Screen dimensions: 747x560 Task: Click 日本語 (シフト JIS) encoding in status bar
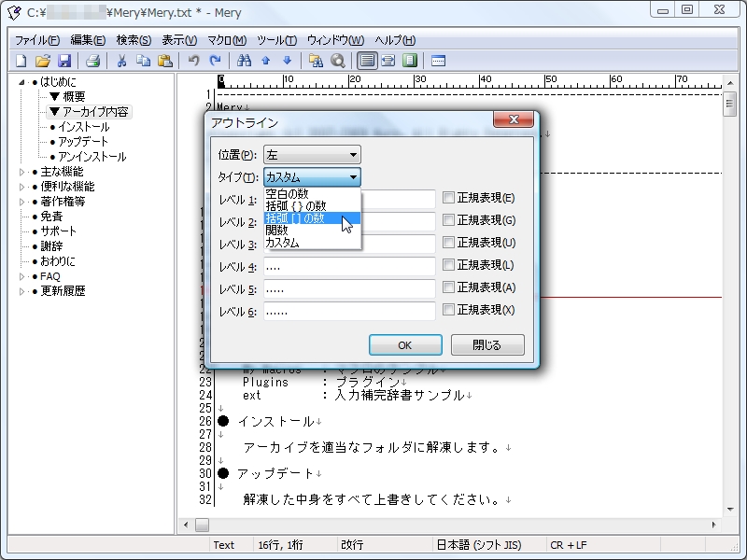click(479, 545)
